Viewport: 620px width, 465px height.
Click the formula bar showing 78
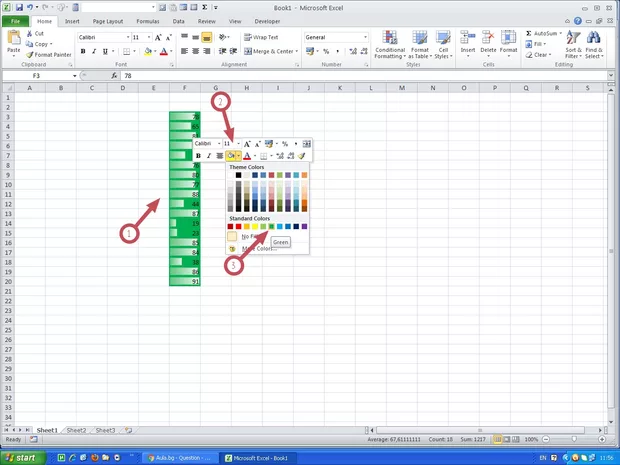click(364, 76)
